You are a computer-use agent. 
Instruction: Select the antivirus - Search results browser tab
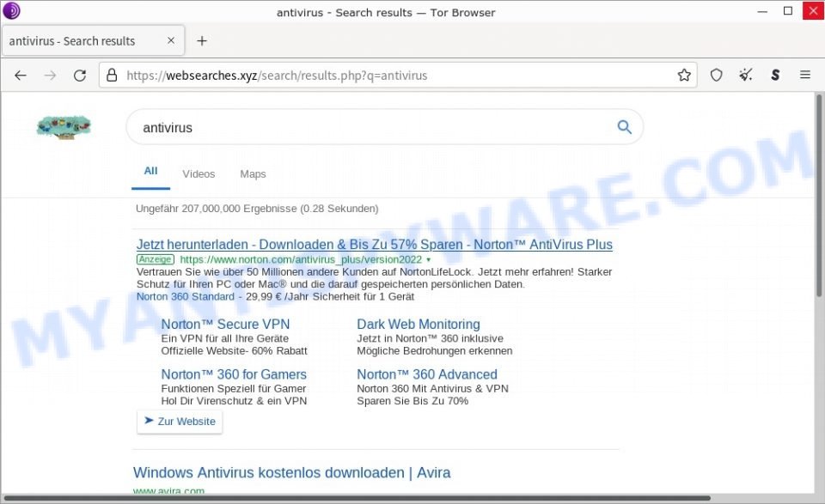pos(93,40)
